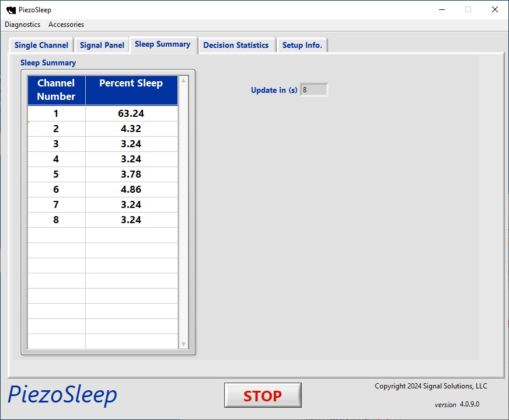Viewport: 509px width, 420px height.
Task: Click the table scrollbar up arrow
Action: coord(184,81)
